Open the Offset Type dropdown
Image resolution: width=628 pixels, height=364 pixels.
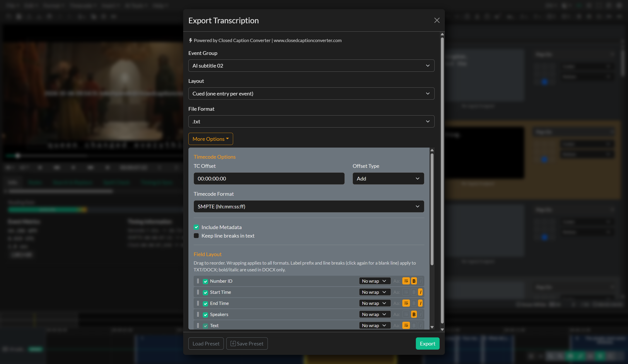pos(388,179)
